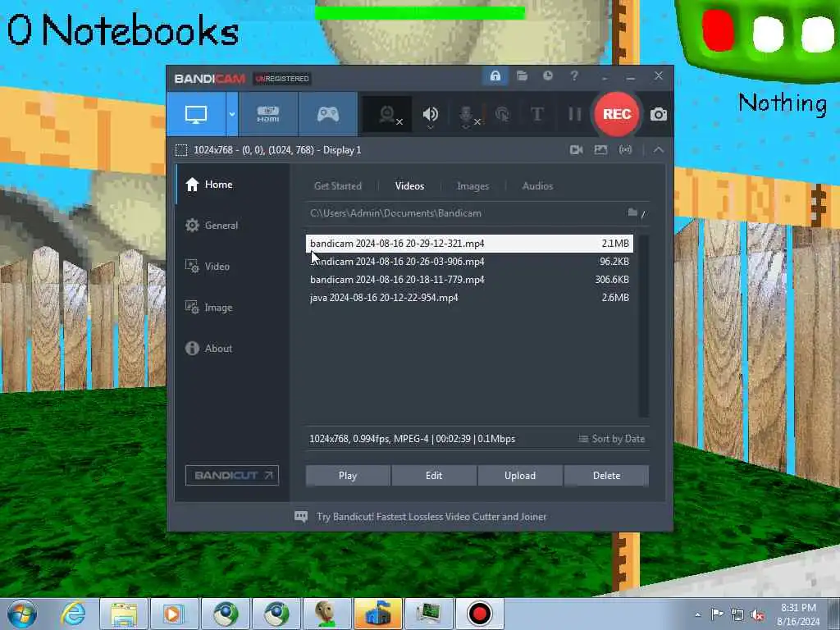Open Windows Start menu
Image resolution: width=840 pixels, height=630 pixels.
(21, 614)
